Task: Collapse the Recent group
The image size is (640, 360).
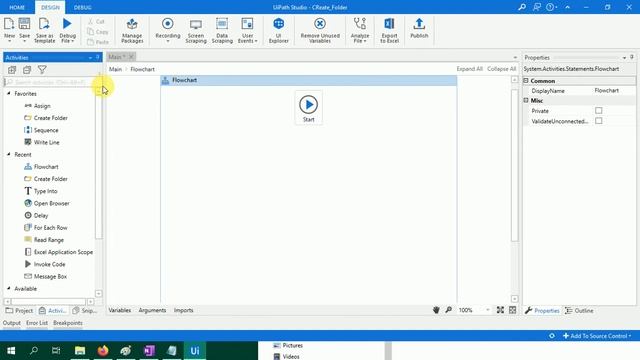Action: click(x=9, y=154)
